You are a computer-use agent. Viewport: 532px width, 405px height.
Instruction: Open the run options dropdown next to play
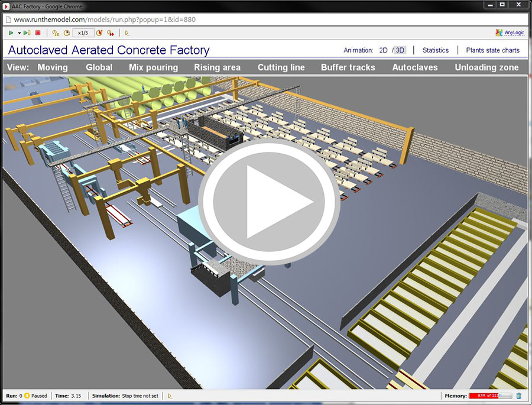[18, 33]
